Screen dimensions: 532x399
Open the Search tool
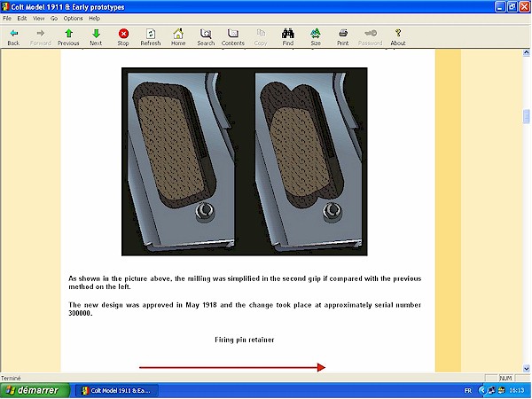pyautogui.click(x=206, y=37)
